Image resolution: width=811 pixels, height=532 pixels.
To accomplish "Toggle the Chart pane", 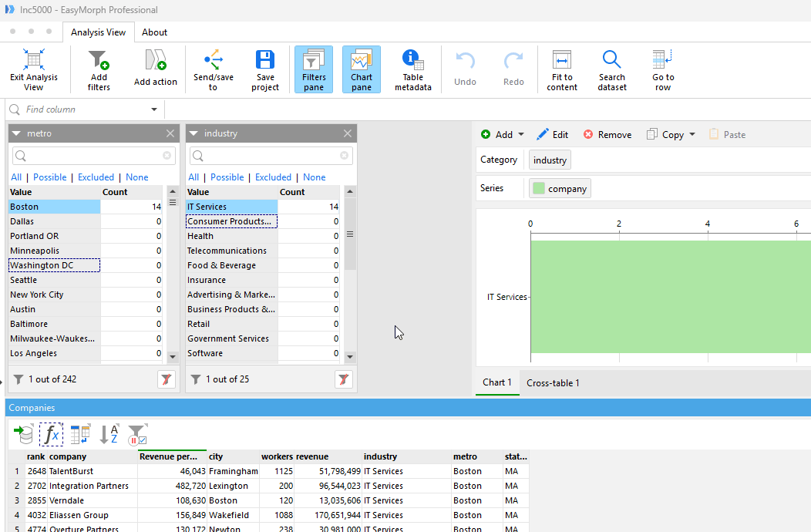I will (x=361, y=68).
